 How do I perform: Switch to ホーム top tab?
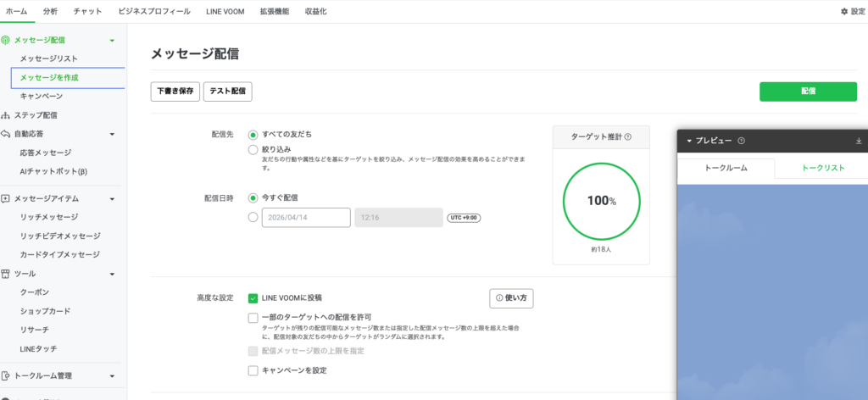point(17,11)
